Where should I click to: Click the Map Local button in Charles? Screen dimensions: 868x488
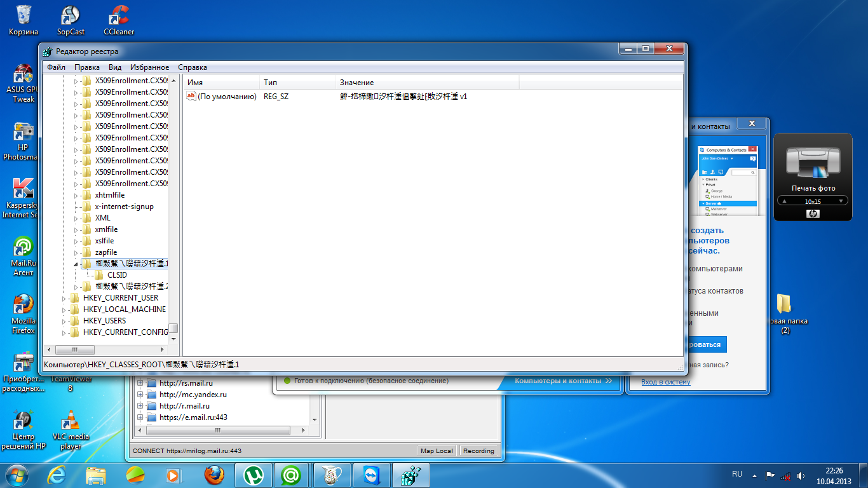point(437,451)
